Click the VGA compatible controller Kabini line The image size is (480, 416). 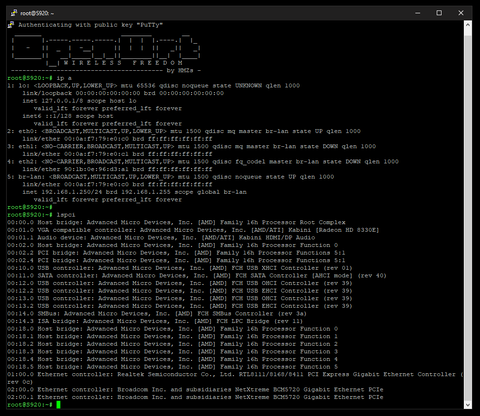click(x=193, y=230)
